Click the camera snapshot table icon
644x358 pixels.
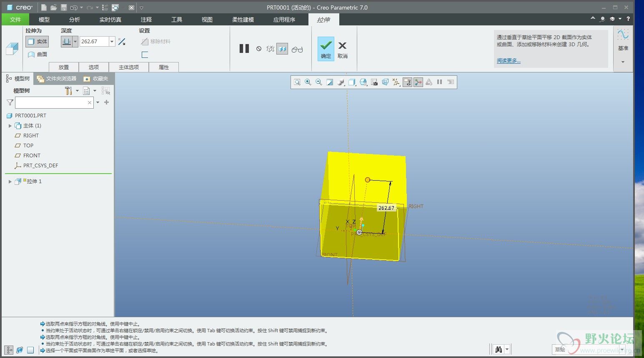374,82
